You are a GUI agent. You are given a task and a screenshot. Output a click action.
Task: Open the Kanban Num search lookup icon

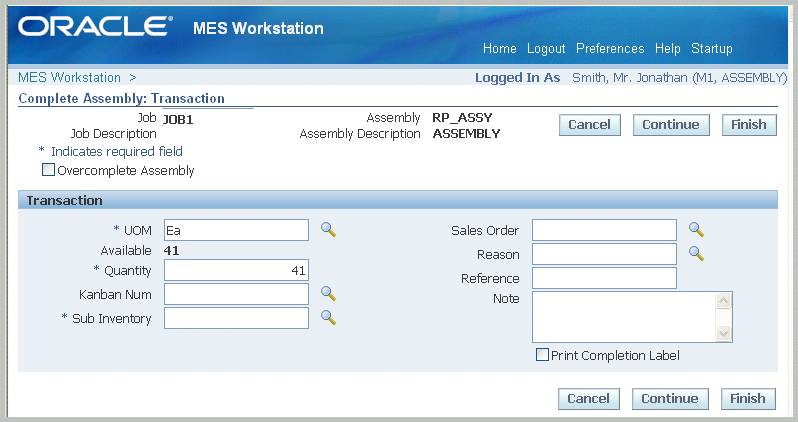(x=328, y=293)
